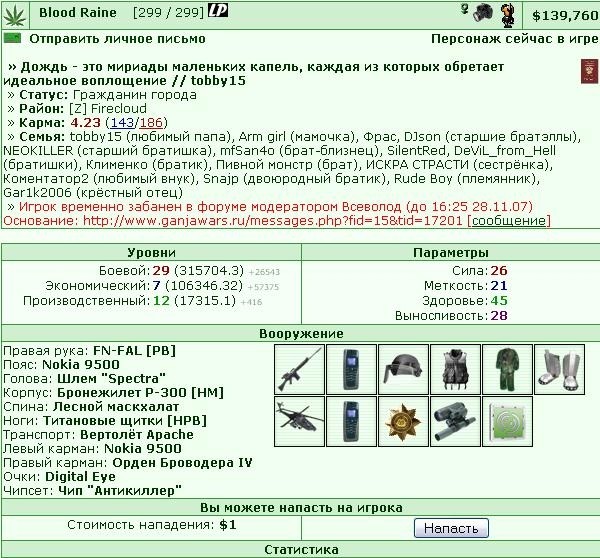The height and width of the screenshot is (558, 600).
Task: Click the Шлем "Spectra" item name
Action: pyautogui.click(x=111, y=379)
